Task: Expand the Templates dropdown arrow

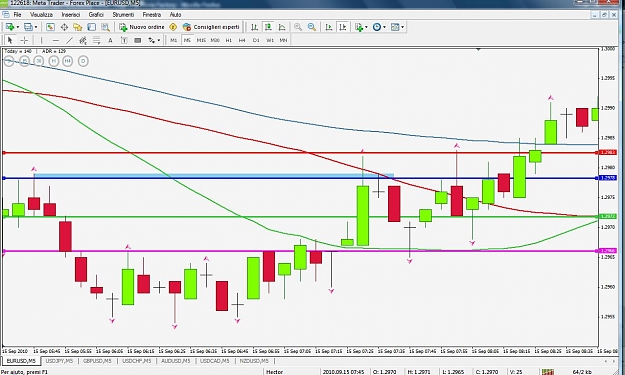Action: coord(403,27)
